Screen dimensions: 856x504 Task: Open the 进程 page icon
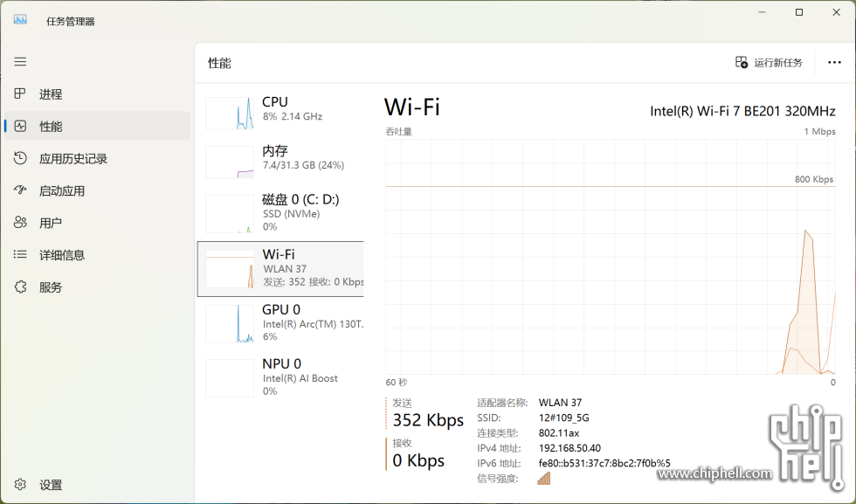coord(20,94)
